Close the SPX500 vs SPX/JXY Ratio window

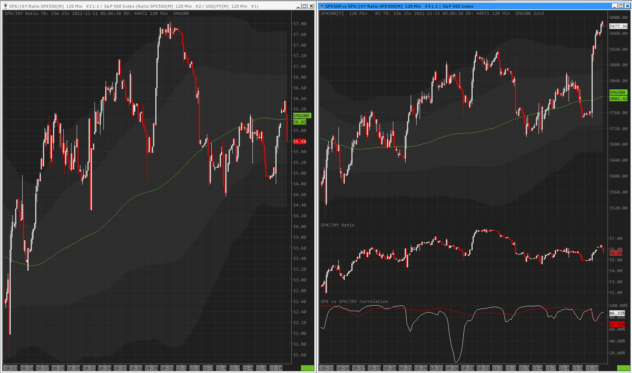(627, 6)
